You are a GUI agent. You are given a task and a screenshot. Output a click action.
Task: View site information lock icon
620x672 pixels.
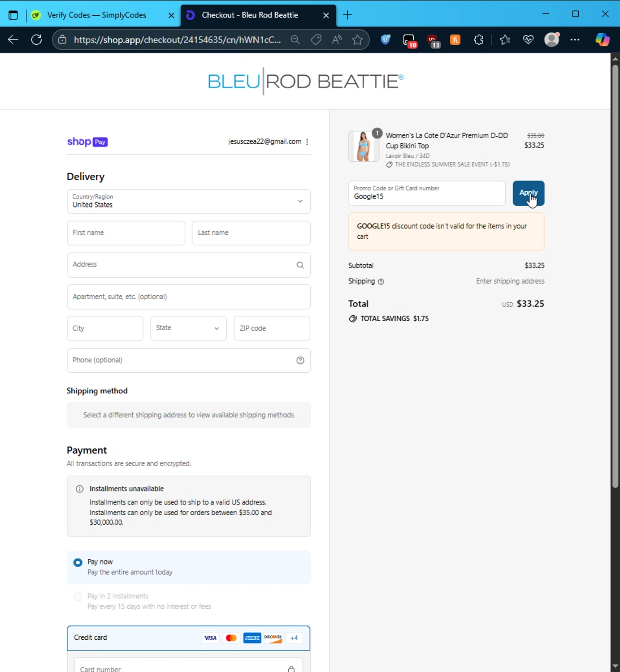62,39
